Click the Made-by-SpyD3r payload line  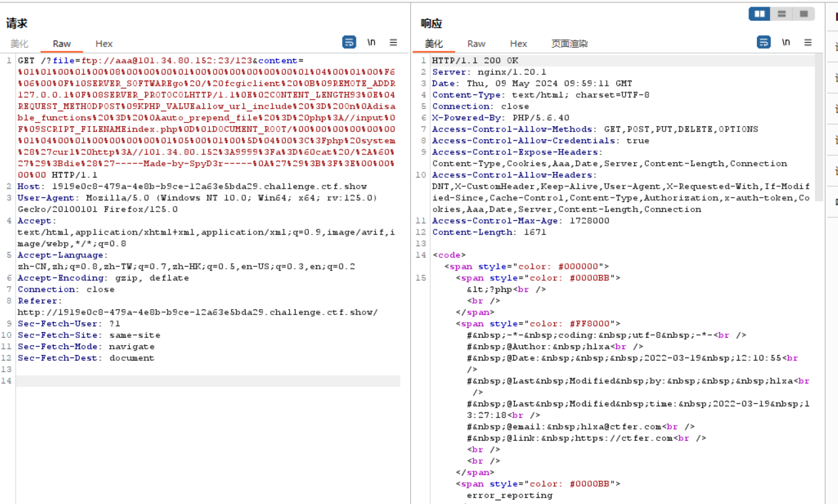pos(206,163)
